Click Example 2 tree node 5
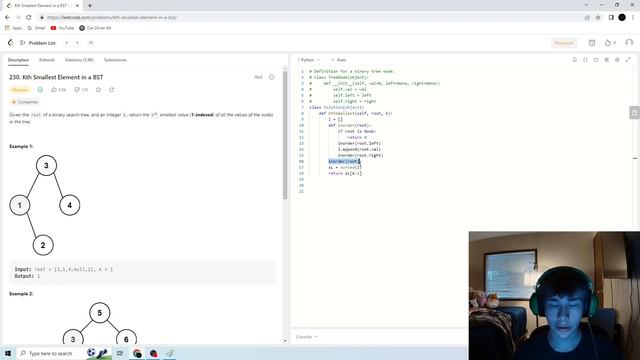The width and height of the screenshot is (640, 360). pyautogui.click(x=100, y=313)
